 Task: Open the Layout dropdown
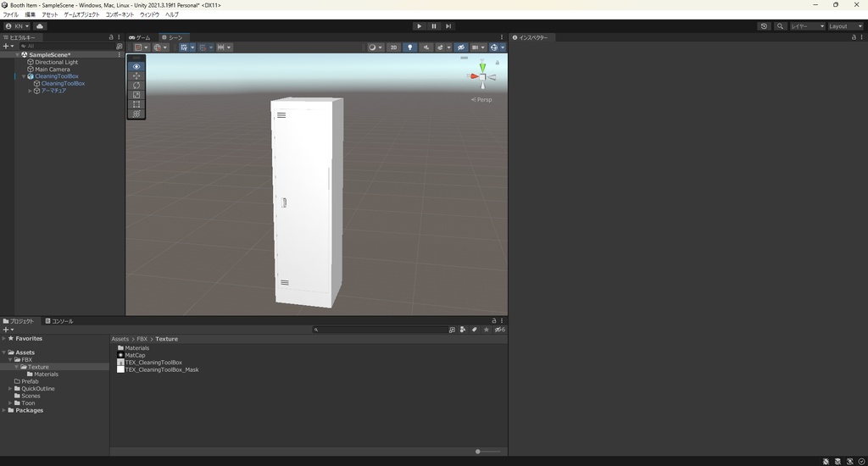pos(845,26)
